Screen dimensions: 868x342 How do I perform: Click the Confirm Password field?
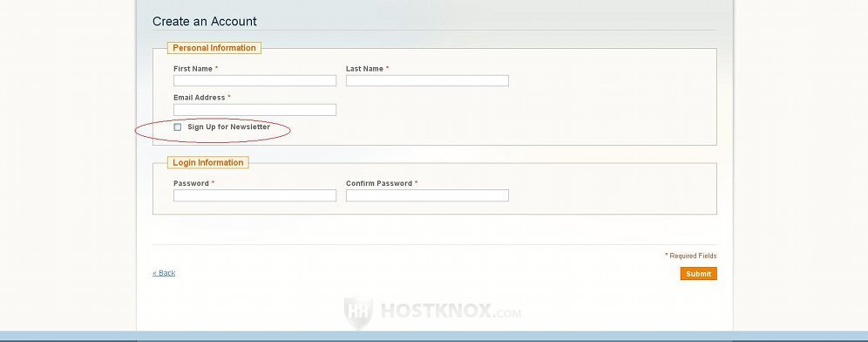[x=427, y=195]
